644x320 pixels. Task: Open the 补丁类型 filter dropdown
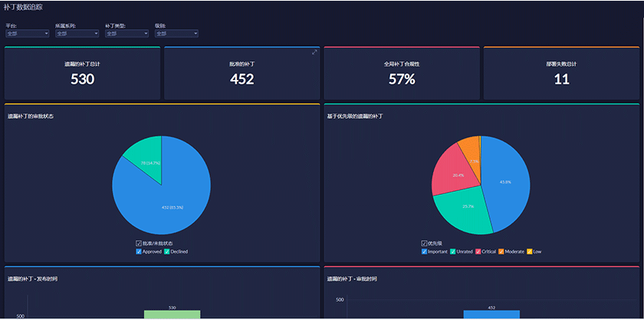pos(127,34)
